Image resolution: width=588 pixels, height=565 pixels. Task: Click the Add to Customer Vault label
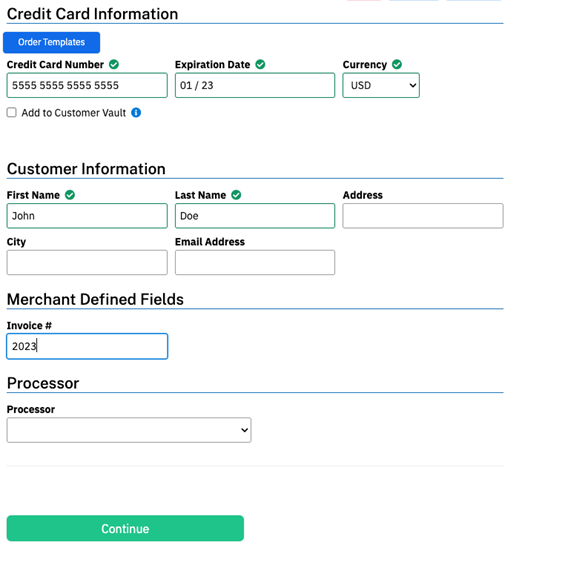(74, 113)
